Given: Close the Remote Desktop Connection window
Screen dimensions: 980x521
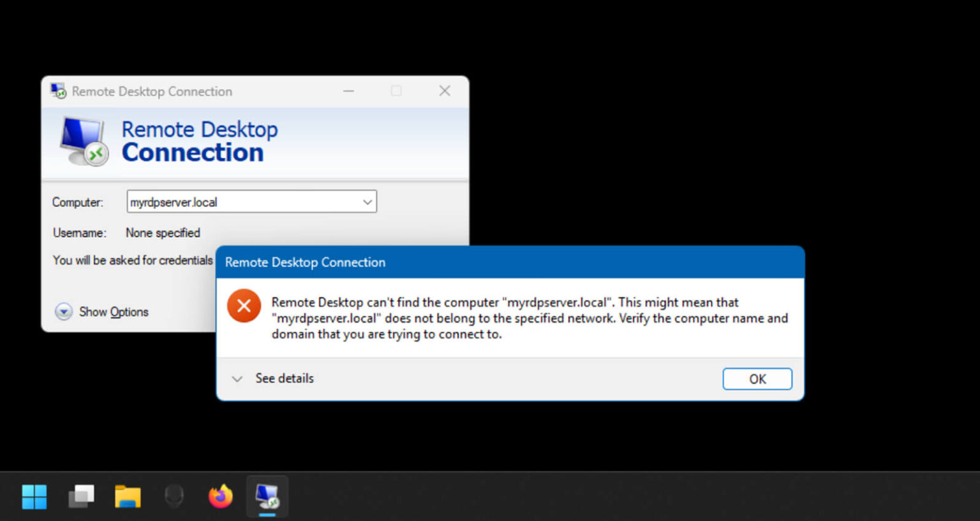Looking at the screenshot, I should (445, 91).
